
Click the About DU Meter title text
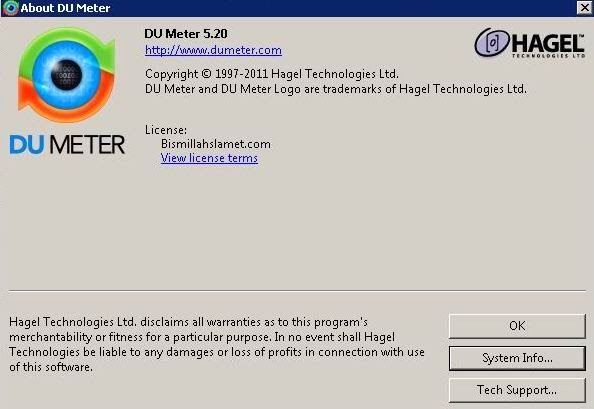pyautogui.click(x=65, y=8)
